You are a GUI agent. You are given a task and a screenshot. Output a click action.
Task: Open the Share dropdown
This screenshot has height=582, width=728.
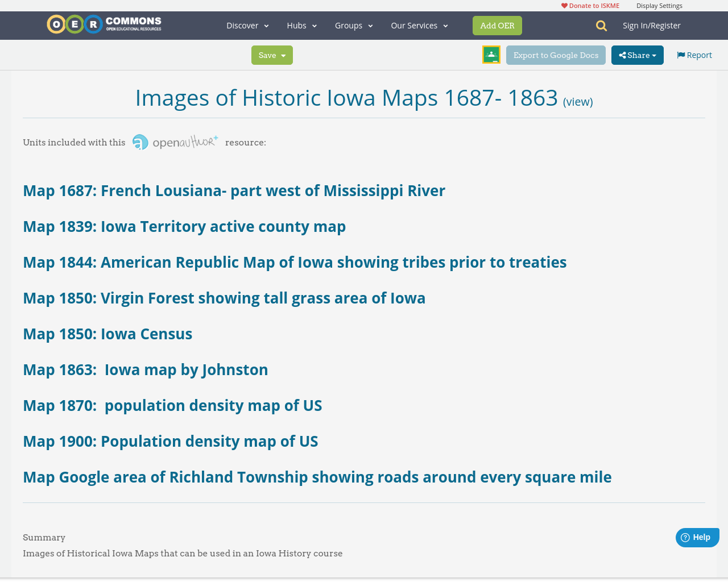(x=637, y=54)
